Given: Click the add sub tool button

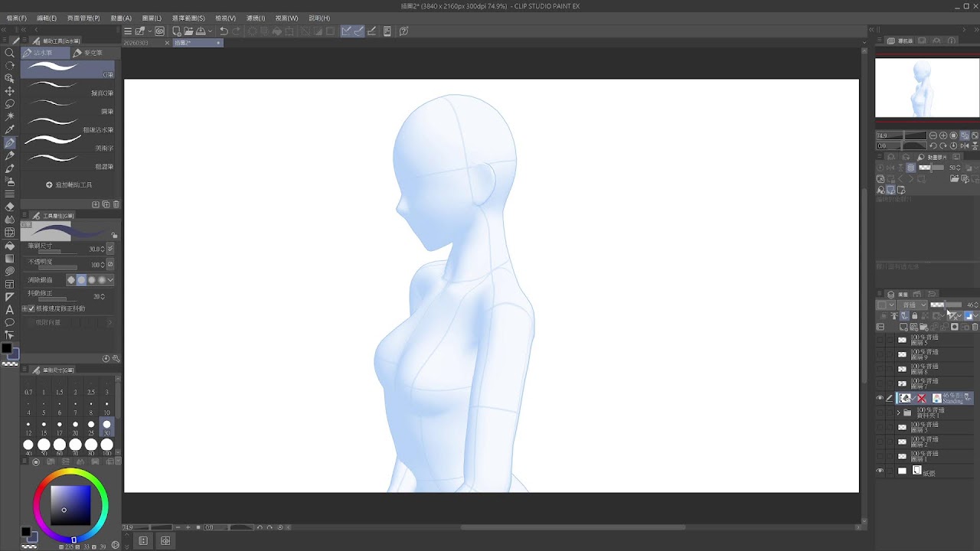Looking at the screenshot, I should click(69, 185).
